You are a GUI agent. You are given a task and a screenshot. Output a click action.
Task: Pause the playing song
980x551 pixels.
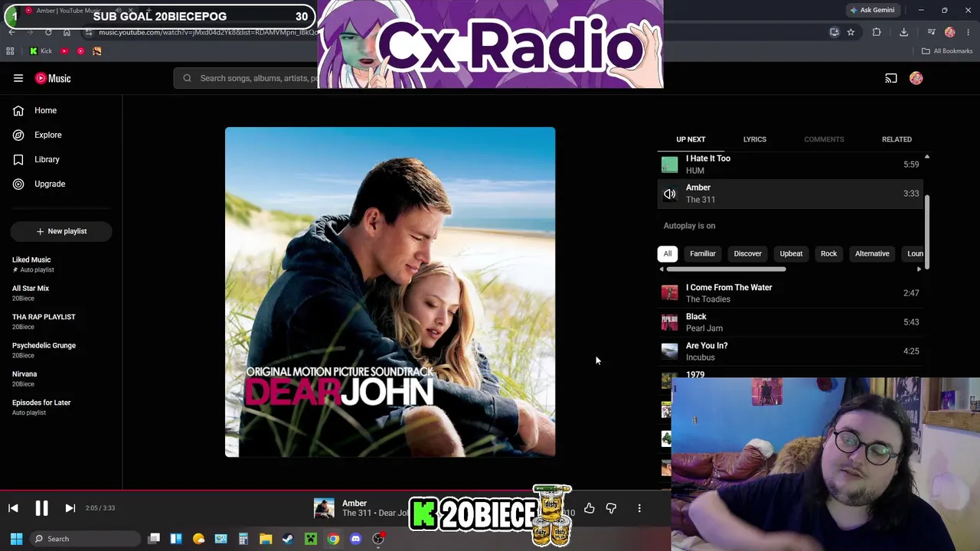(41, 508)
